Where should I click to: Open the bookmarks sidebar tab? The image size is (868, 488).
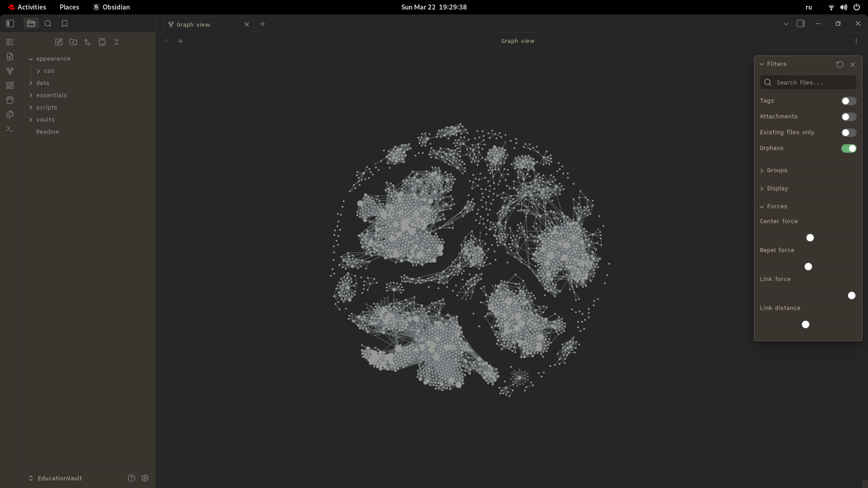(x=65, y=23)
